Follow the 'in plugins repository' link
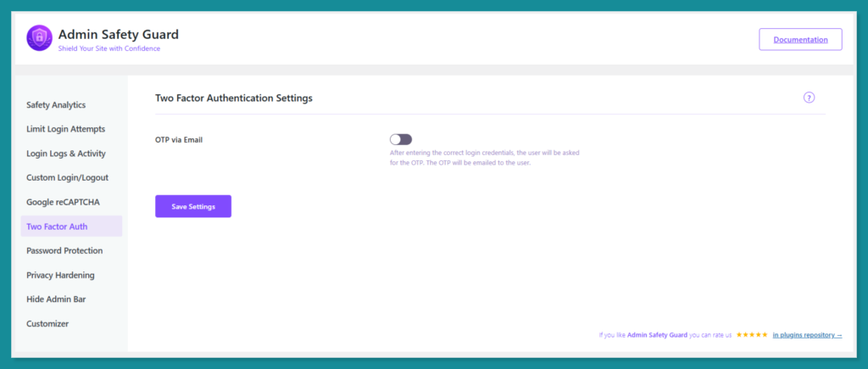The image size is (868, 369). coord(807,335)
